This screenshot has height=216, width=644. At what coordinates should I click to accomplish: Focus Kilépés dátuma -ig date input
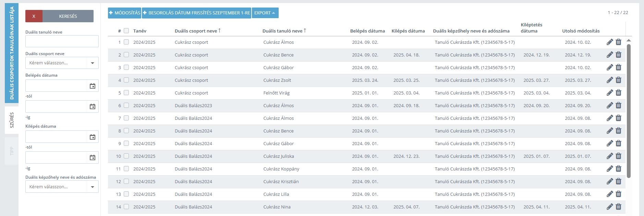56,157
